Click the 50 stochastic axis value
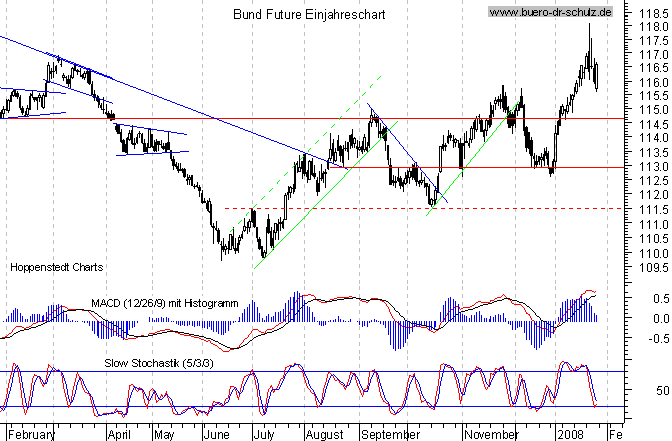This screenshot has height=441, width=672. pyautogui.click(x=663, y=390)
